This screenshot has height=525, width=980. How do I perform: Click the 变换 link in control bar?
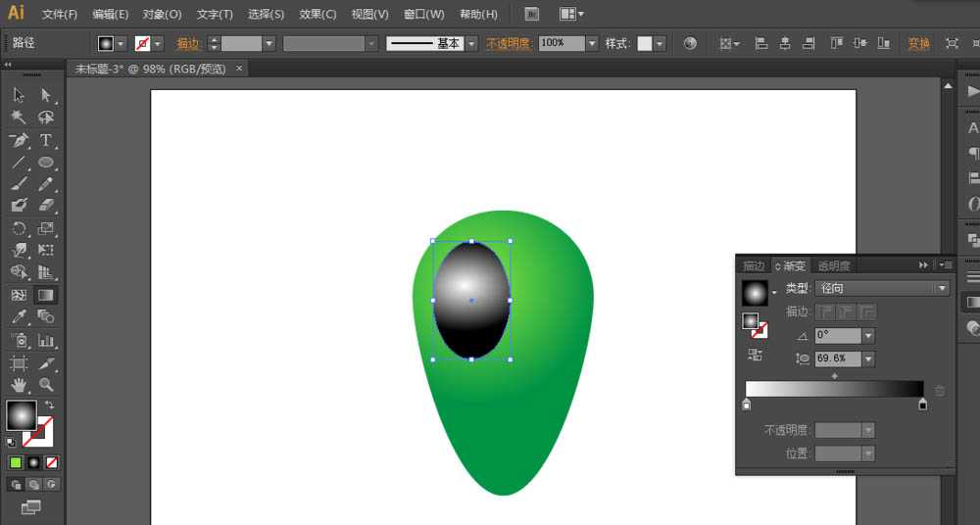tap(918, 44)
